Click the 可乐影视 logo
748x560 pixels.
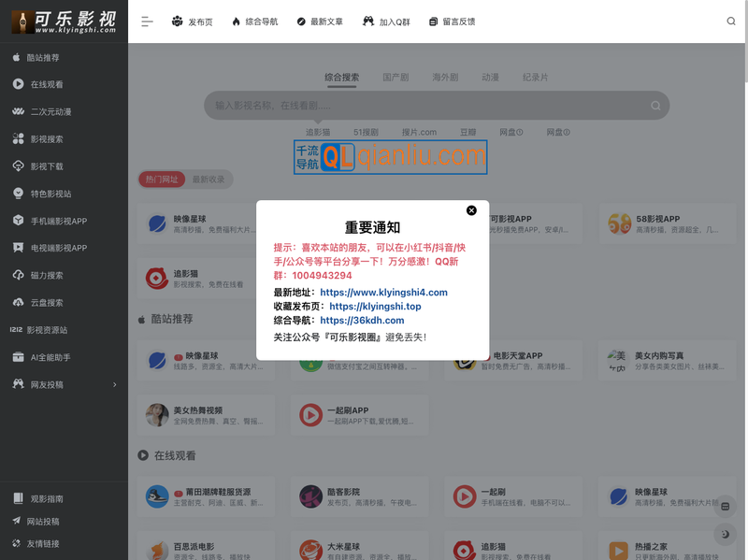(x=64, y=21)
